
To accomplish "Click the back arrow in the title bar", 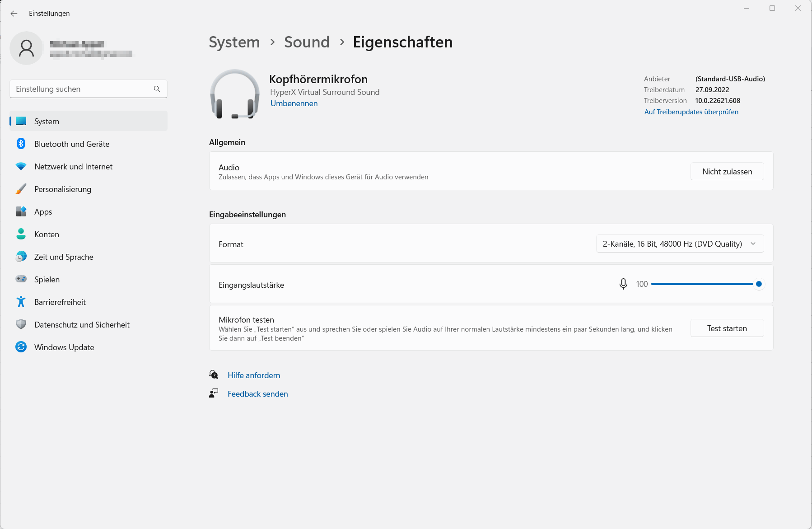I will point(14,14).
